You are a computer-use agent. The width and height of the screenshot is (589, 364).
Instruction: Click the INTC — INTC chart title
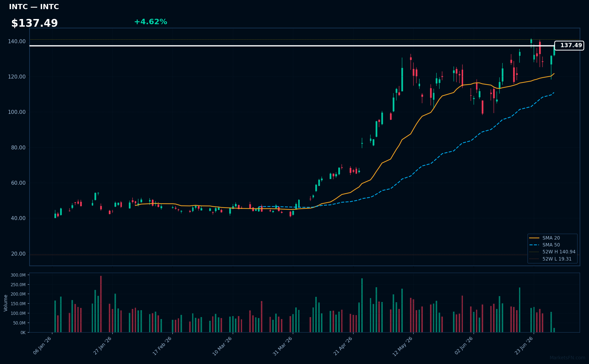[34, 7]
